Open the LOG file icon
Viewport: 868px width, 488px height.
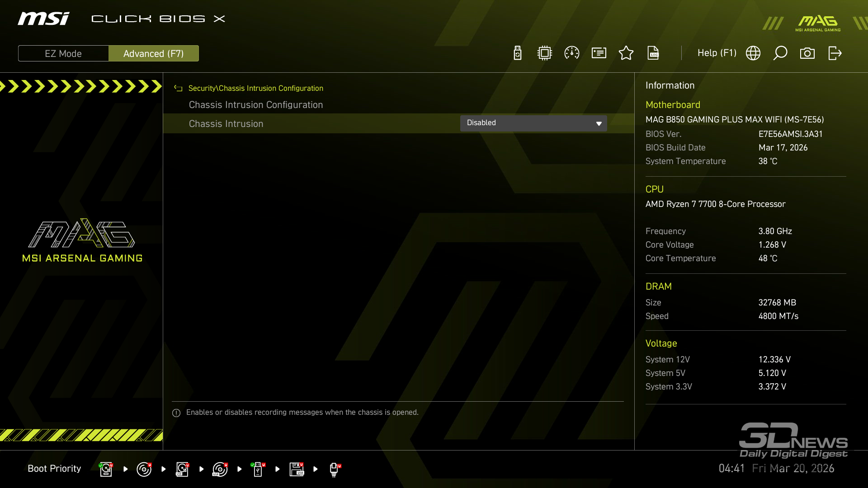(x=653, y=53)
